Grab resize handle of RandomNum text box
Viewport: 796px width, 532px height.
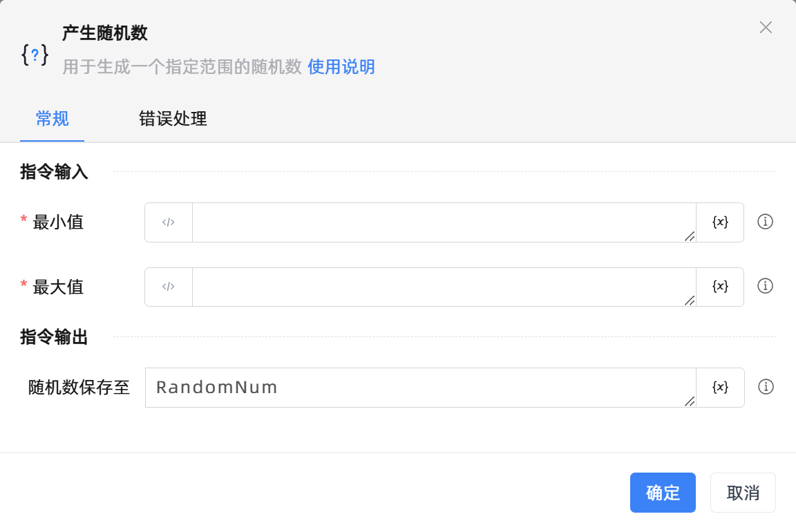tap(690, 401)
